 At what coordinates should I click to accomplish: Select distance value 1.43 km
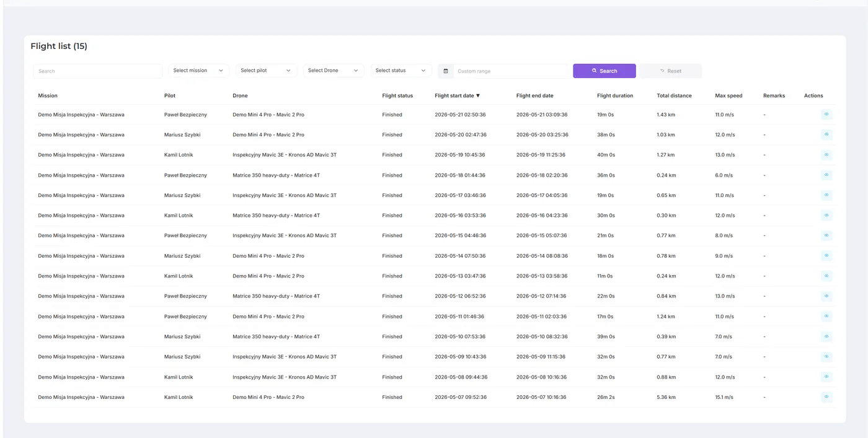pos(666,115)
